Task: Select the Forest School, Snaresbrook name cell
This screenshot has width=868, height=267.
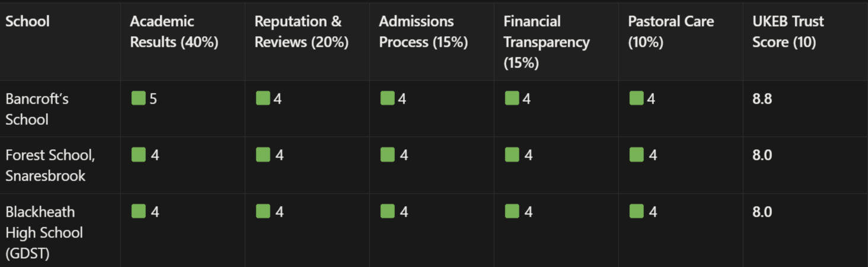Action: tap(50, 165)
